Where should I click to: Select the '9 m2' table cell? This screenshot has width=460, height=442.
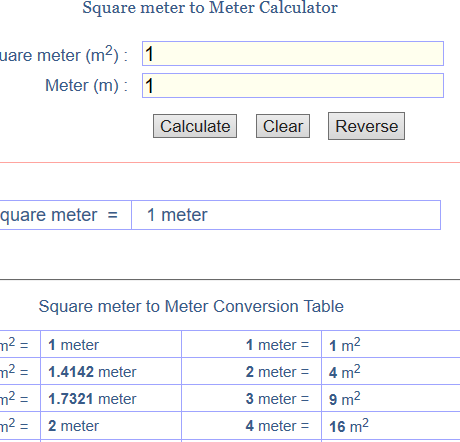391,398
